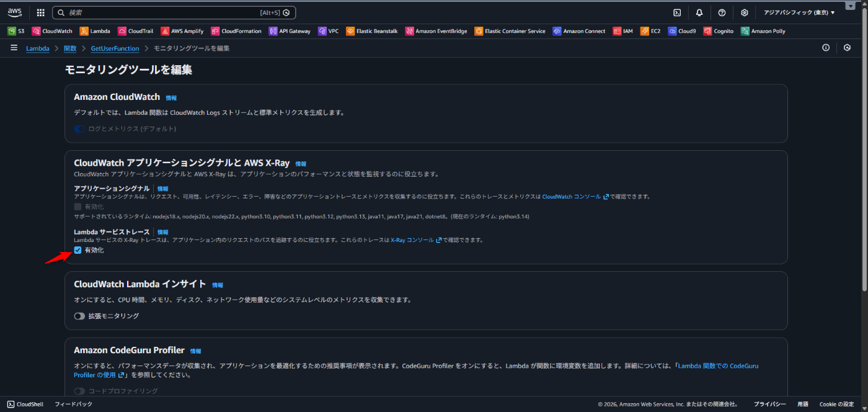Screen dimensions: 868x412
Task: Toggle 拡張モニタリング switch
Action: click(79, 316)
